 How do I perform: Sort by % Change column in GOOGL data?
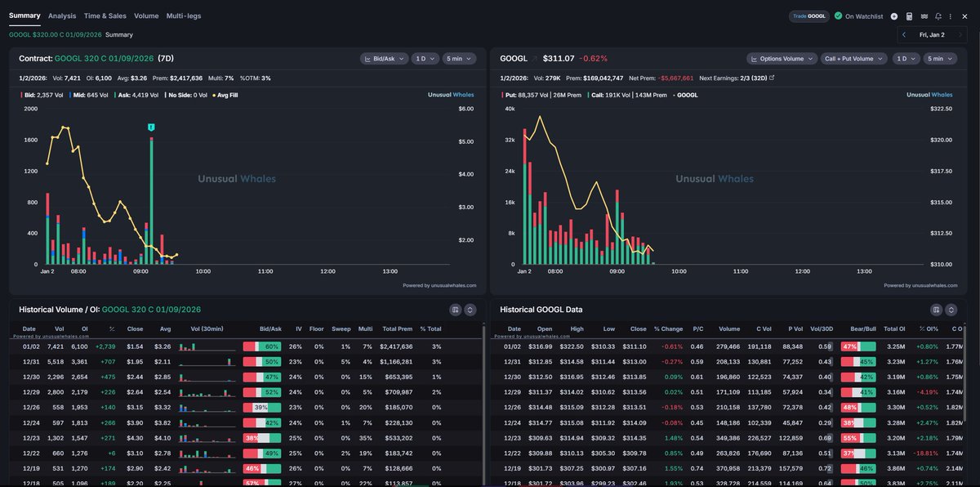click(x=667, y=328)
